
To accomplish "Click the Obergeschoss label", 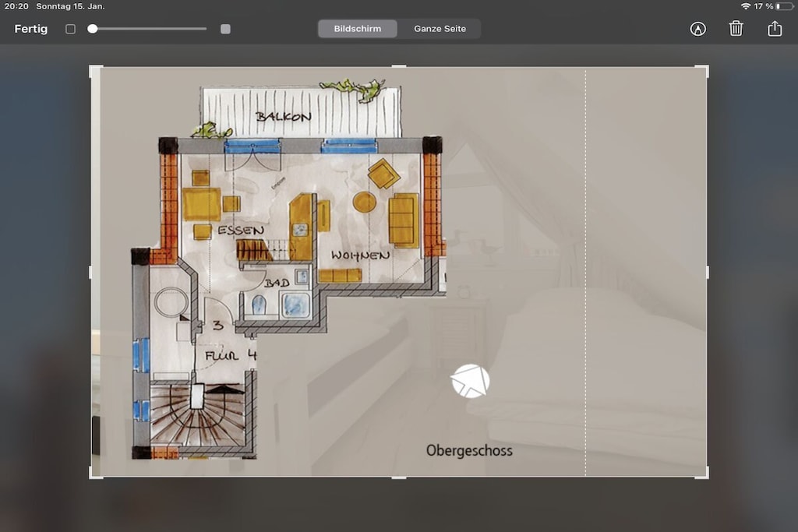I will [x=469, y=451].
